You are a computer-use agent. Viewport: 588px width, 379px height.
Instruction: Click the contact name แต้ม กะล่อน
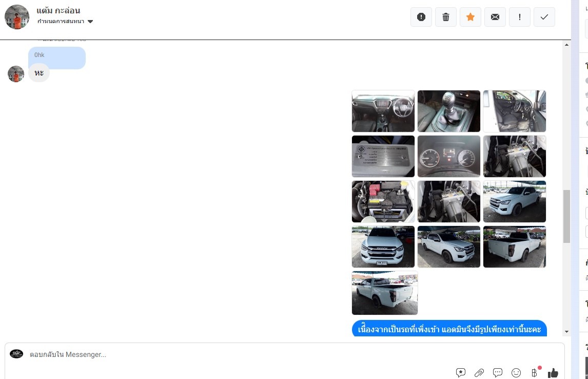tap(58, 10)
